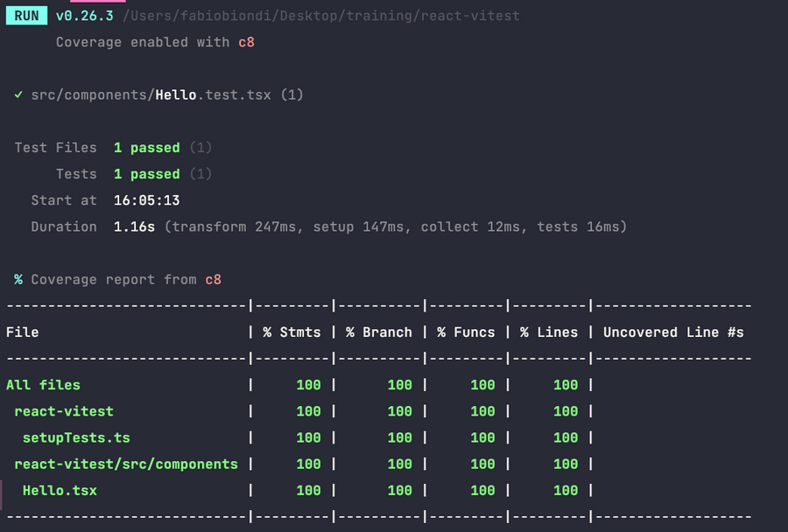
Task: Select the All files coverage row
Action: pos(43,385)
